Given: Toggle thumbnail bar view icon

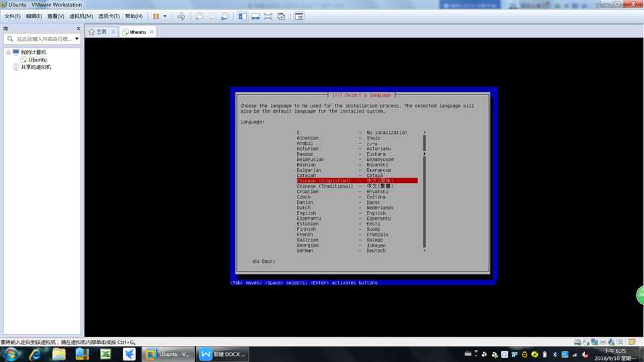Looking at the screenshot, I should pyautogui.click(x=256, y=16).
